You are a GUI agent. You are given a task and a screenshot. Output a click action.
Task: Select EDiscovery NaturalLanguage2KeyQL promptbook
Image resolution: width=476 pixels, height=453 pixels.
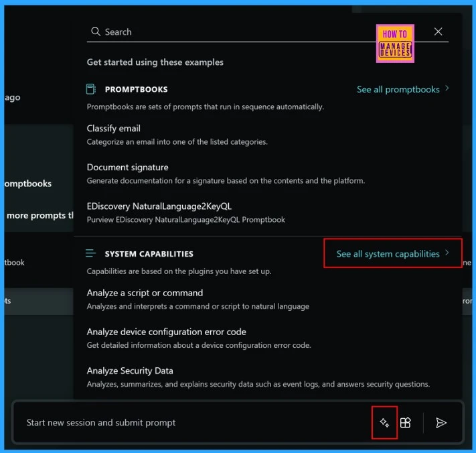point(159,206)
